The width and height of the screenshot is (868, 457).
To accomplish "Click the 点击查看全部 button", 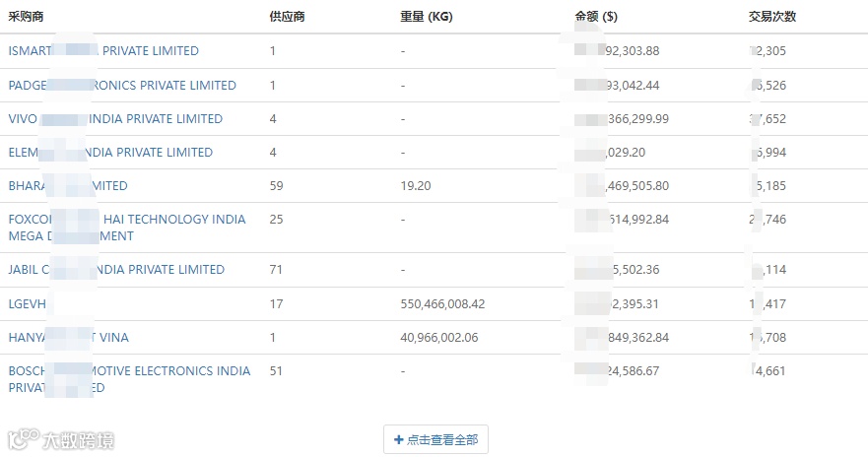I will point(435,440).
